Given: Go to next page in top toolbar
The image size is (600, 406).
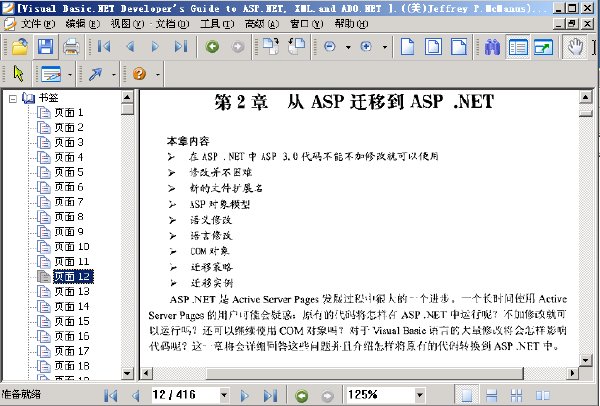Looking at the screenshot, I should point(155,47).
